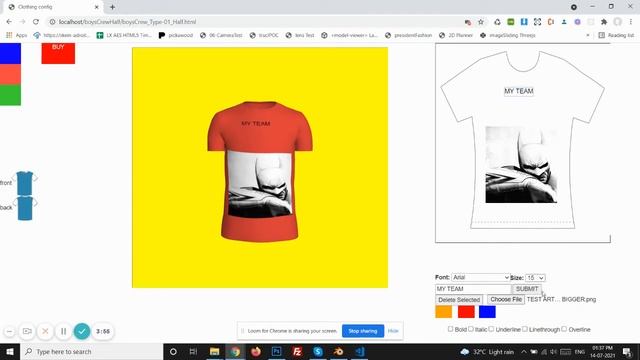Pause the Loom recording
This screenshot has height=360, width=640.
tap(64, 331)
